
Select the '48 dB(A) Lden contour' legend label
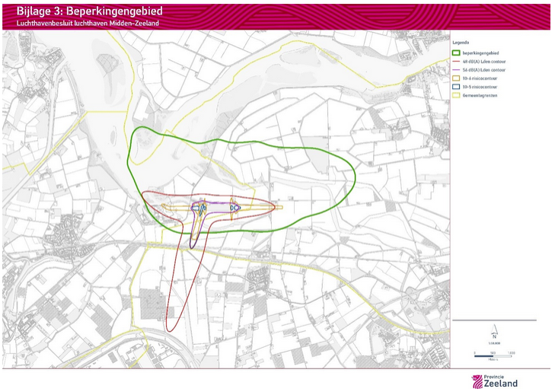click(x=484, y=62)
